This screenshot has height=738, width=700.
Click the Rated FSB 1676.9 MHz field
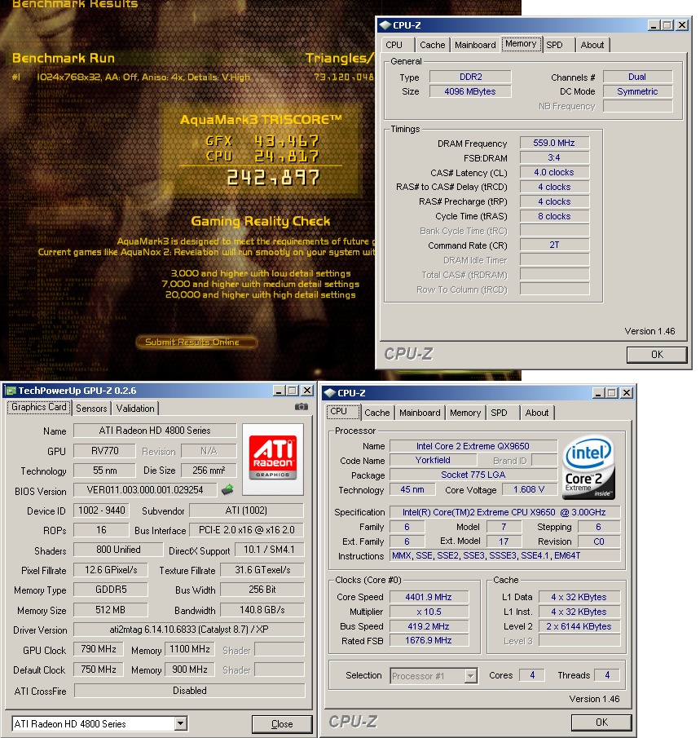point(429,640)
